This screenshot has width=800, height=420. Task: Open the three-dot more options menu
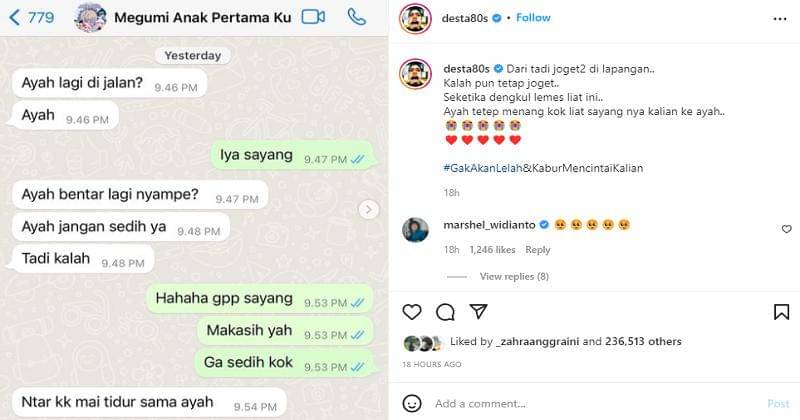[x=780, y=19]
